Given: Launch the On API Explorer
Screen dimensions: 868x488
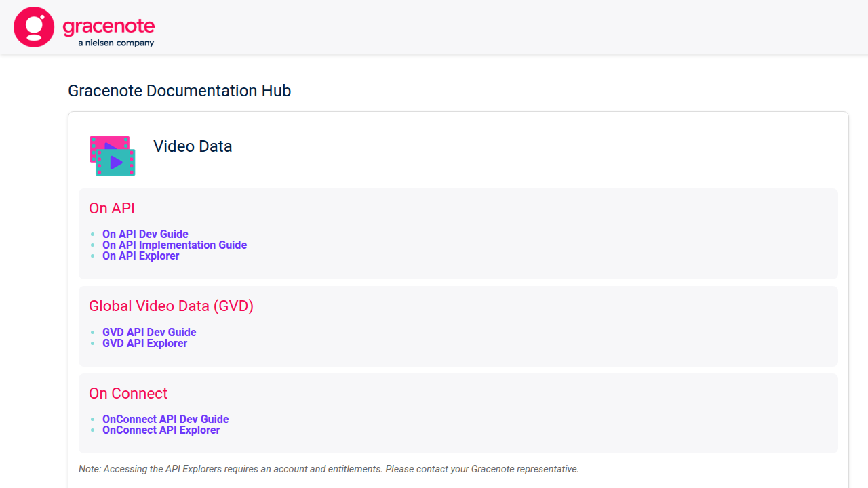Looking at the screenshot, I should pos(141,256).
